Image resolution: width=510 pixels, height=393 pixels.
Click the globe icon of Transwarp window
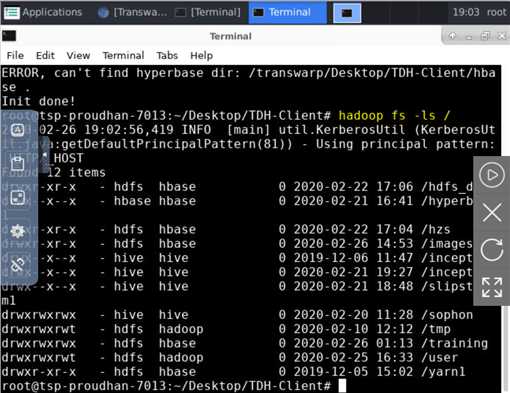click(x=103, y=13)
